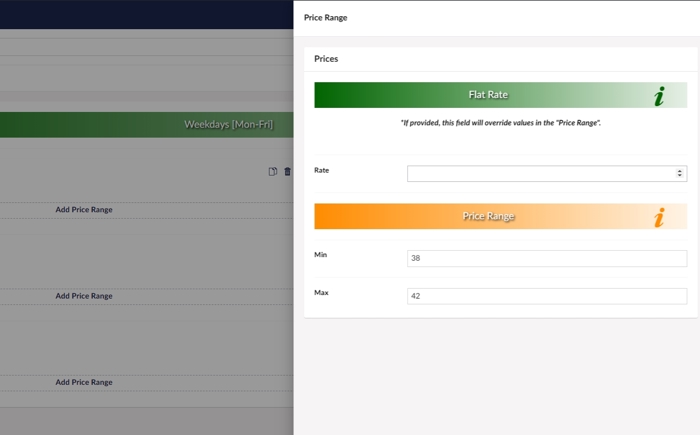Click the trash delete icon
This screenshot has height=435, width=700.
coord(288,171)
